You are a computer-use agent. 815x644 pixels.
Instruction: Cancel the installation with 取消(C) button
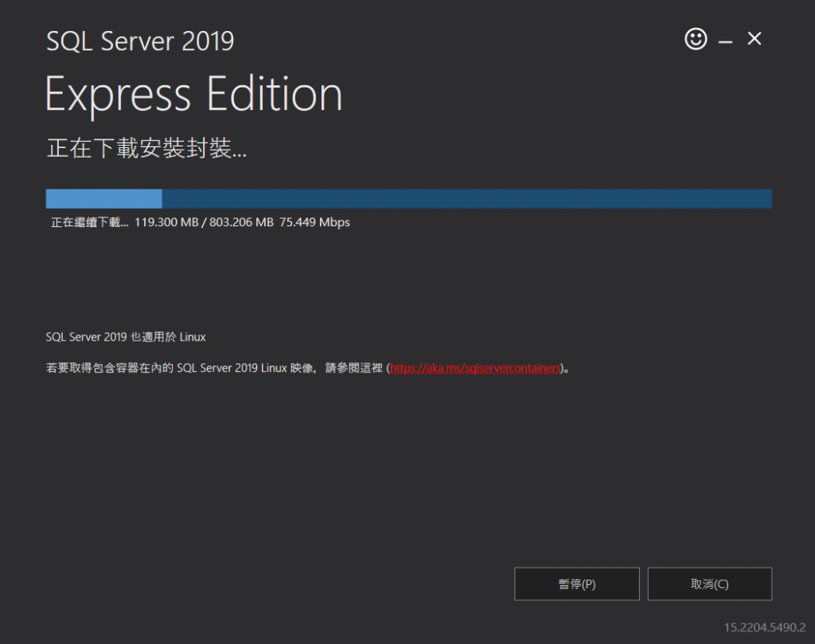(x=709, y=584)
